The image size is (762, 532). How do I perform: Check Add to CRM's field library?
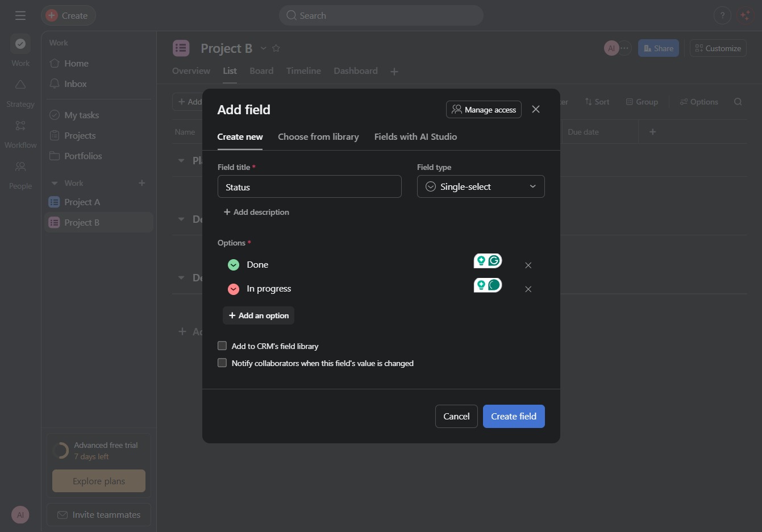(222, 346)
